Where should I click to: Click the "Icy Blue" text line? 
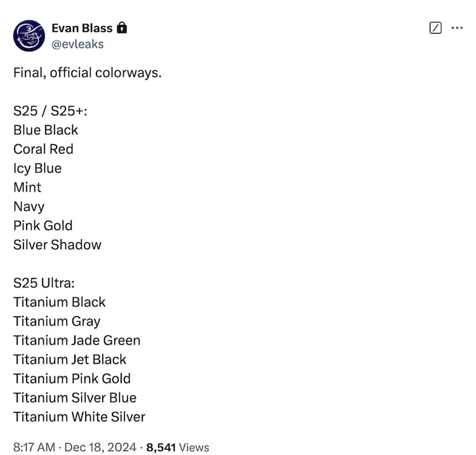[37, 168]
